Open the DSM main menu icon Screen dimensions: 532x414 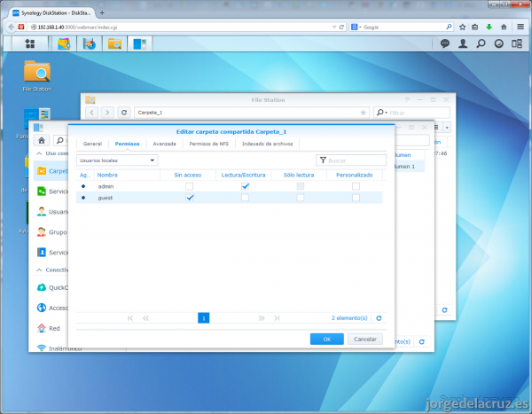pos(30,43)
